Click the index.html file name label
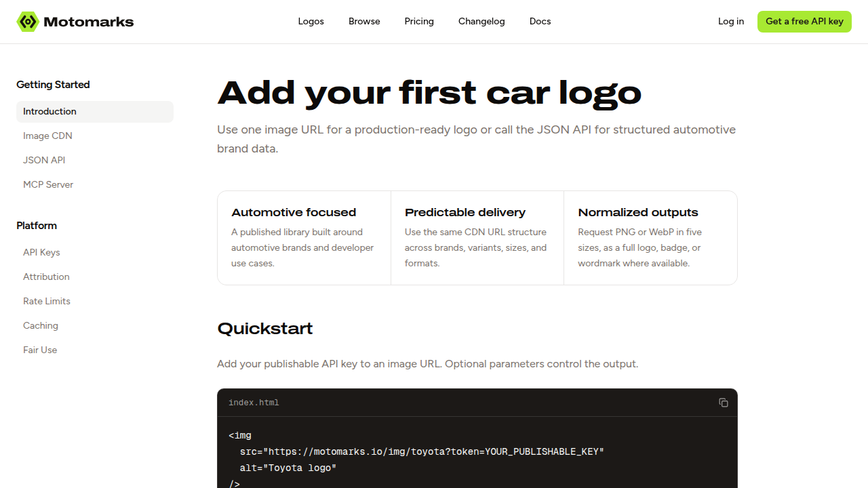The width and height of the screenshot is (868, 488). coord(254,403)
